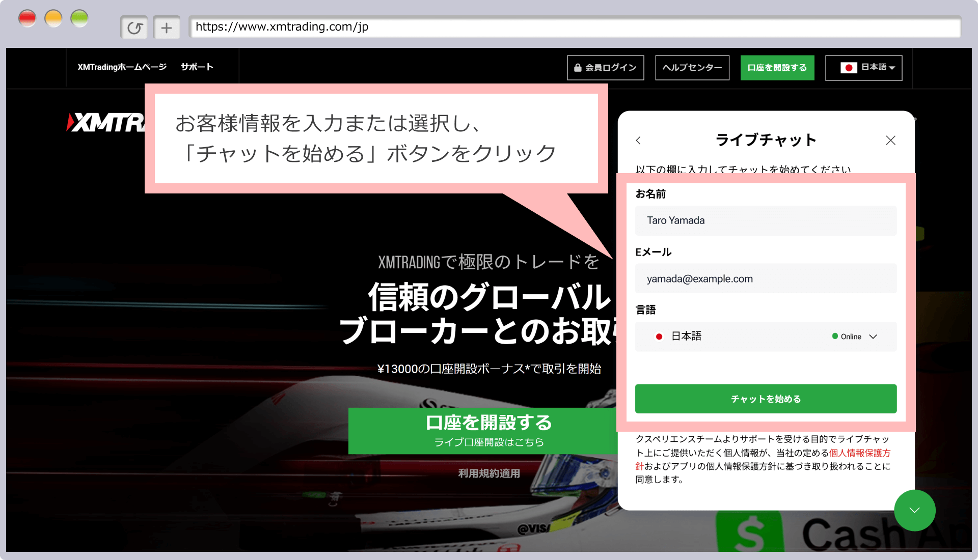Click the ヘルプセンター button
978x560 pixels.
click(x=692, y=68)
